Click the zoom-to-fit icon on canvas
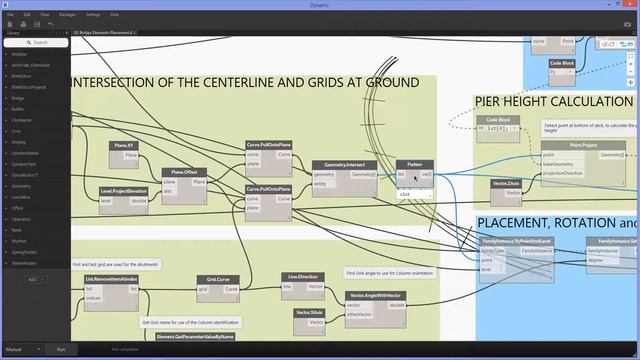The height and width of the screenshot is (360, 640). tap(631, 56)
